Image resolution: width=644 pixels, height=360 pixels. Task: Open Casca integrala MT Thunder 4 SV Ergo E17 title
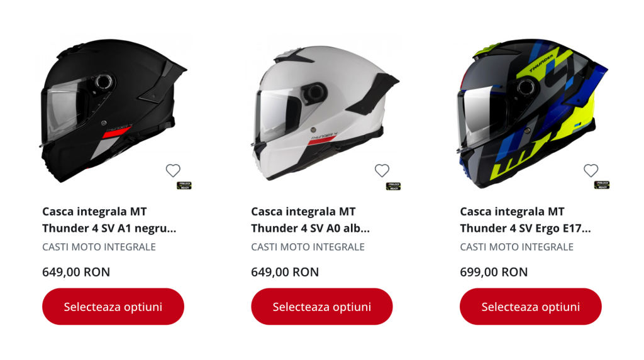(525, 220)
